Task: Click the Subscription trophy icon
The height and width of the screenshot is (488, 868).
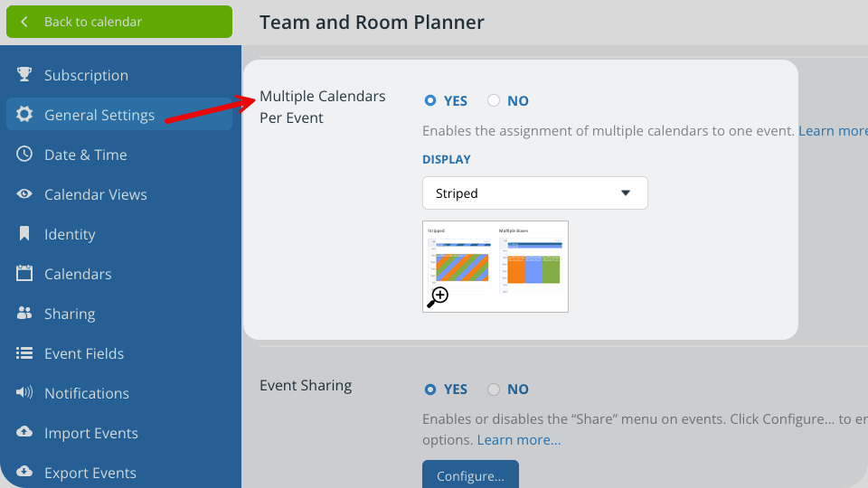Action: click(24, 75)
